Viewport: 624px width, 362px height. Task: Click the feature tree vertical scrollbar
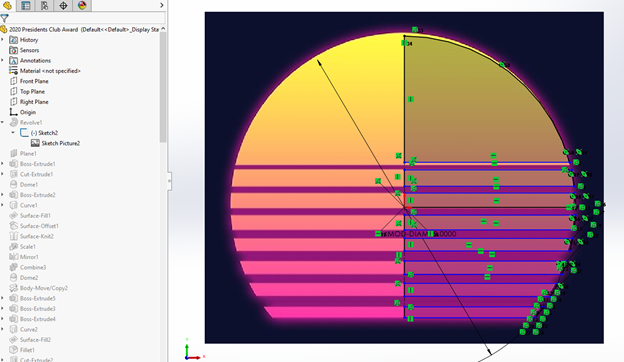(163, 87)
